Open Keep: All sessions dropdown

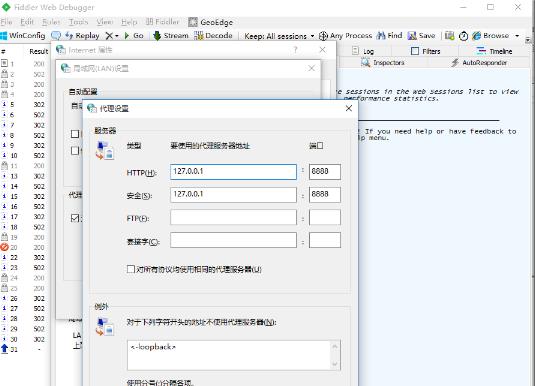(x=279, y=36)
